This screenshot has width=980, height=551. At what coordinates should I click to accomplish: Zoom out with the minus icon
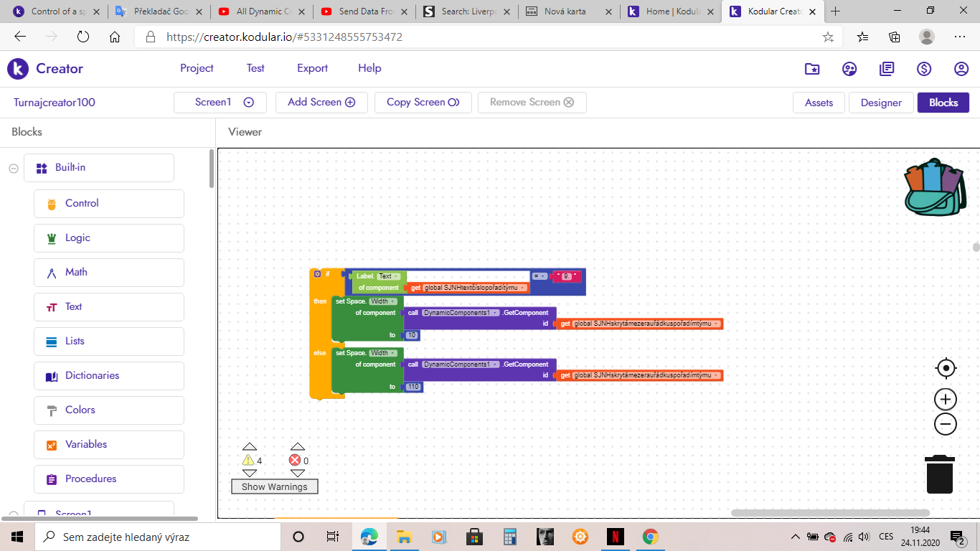point(946,424)
